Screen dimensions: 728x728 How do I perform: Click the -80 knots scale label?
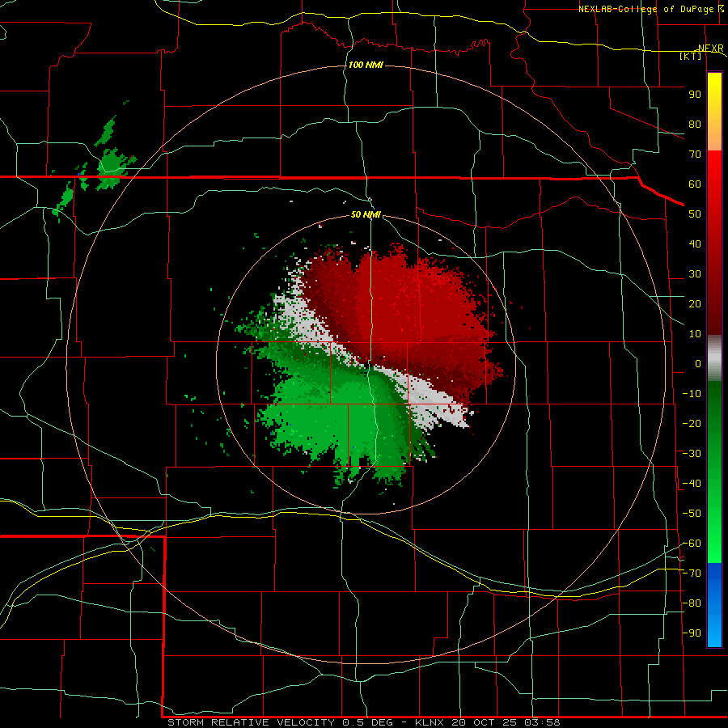692,603
